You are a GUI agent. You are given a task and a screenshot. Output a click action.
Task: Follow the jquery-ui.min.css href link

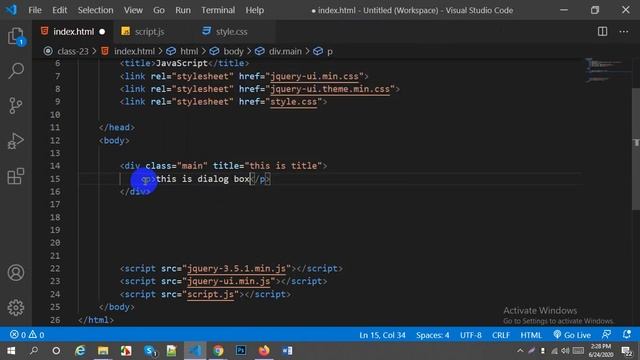tap(314, 76)
